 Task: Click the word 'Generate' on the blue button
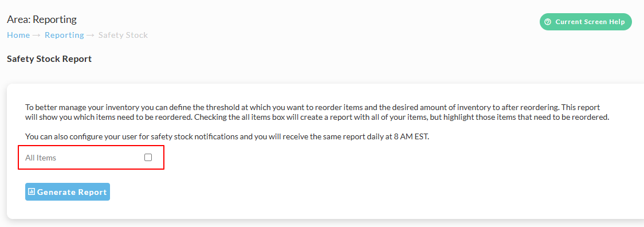coord(57,192)
